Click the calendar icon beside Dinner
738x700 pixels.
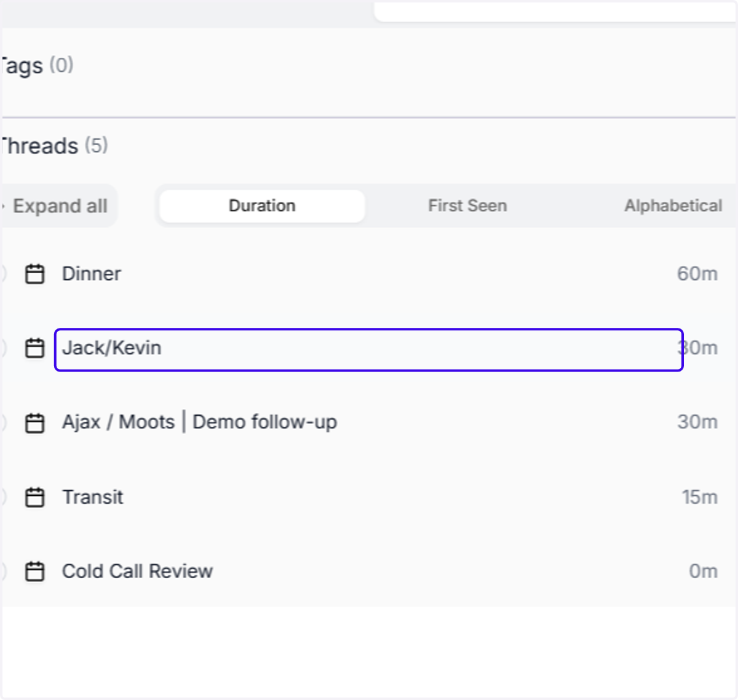click(x=34, y=274)
